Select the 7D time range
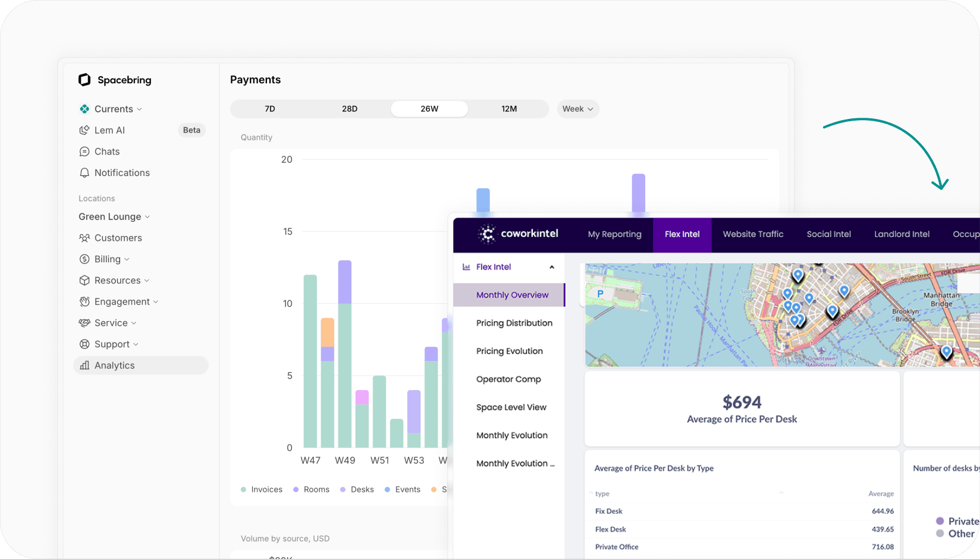The image size is (980, 559). [x=270, y=109]
